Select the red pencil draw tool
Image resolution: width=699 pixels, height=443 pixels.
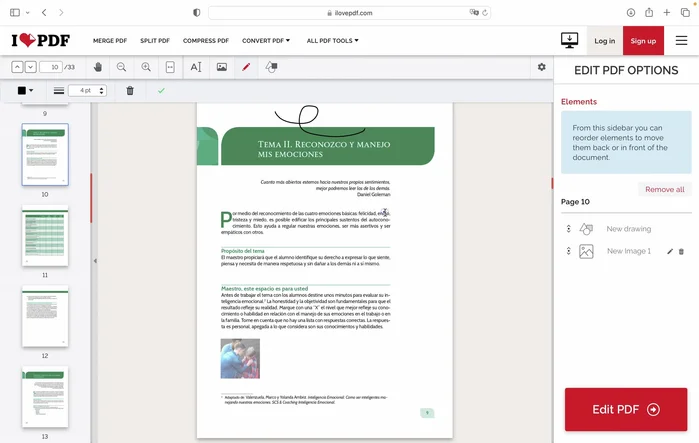(246, 67)
